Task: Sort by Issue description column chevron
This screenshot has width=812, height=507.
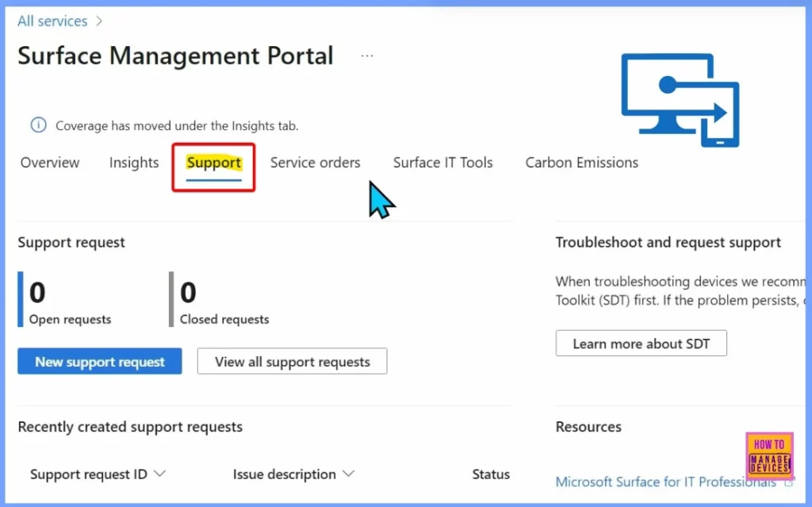Action: pyautogui.click(x=349, y=474)
